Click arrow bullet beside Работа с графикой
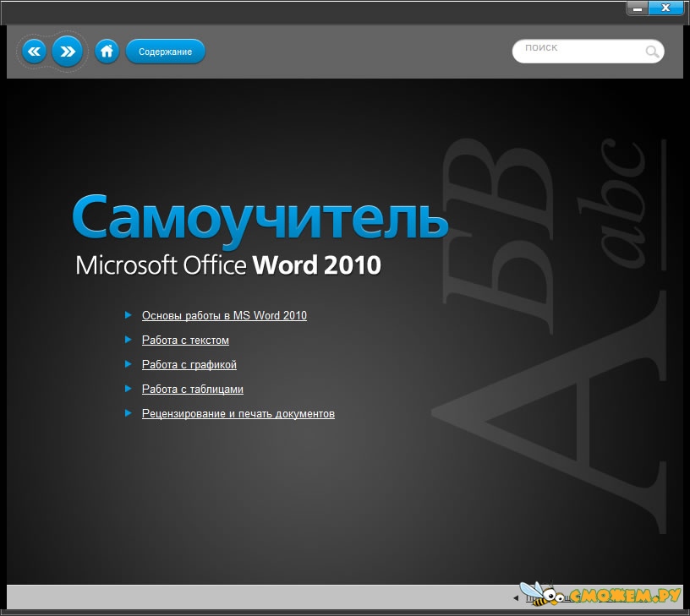The width and height of the screenshot is (690, 616). click(x=128, y=364)
